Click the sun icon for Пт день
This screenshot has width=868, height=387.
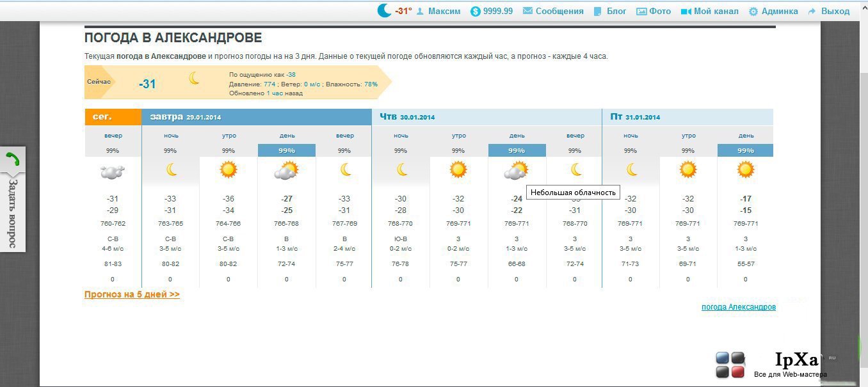[745, 170]
